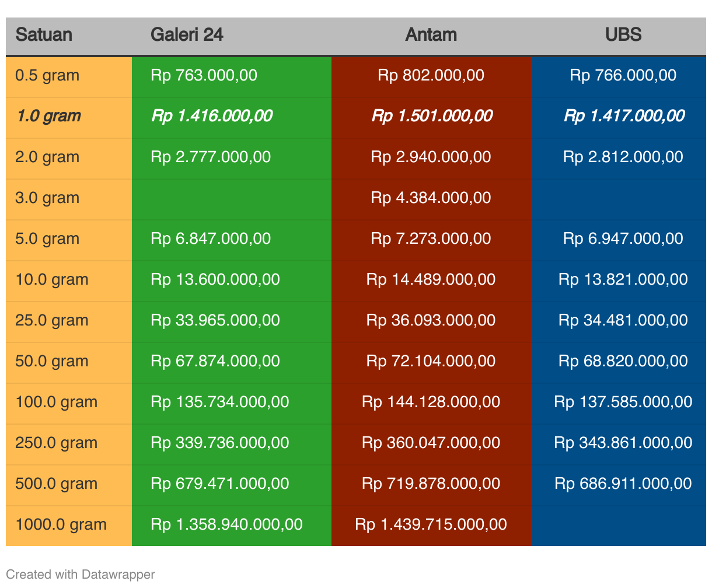712x588 pixels.
Task: Click the UBS column header
Action: (x=623, y=35)
